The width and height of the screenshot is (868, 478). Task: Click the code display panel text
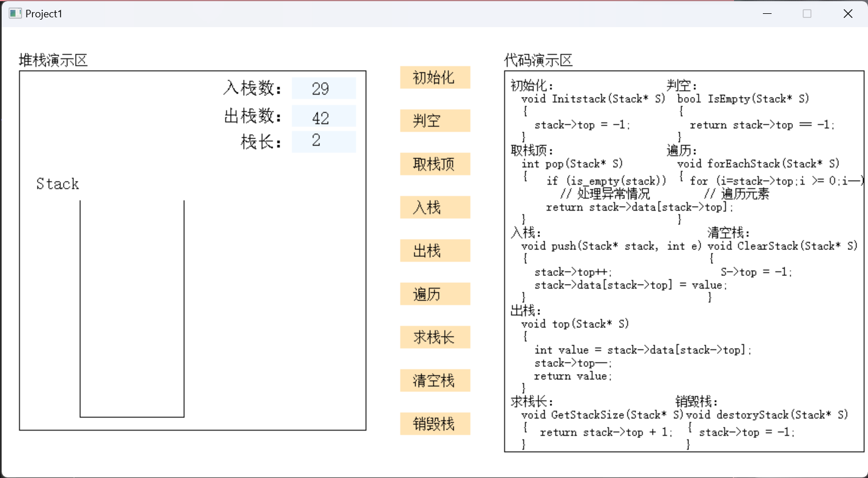(684, 261)
